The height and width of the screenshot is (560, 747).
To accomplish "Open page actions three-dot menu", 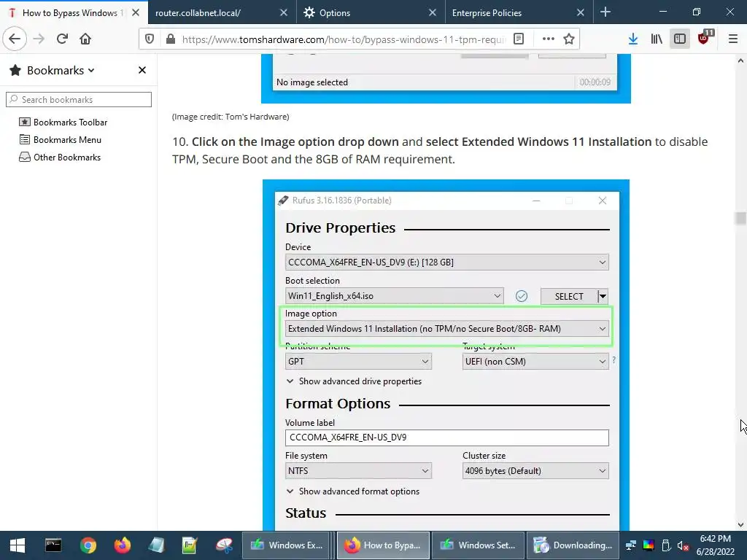I will [549, 39].
